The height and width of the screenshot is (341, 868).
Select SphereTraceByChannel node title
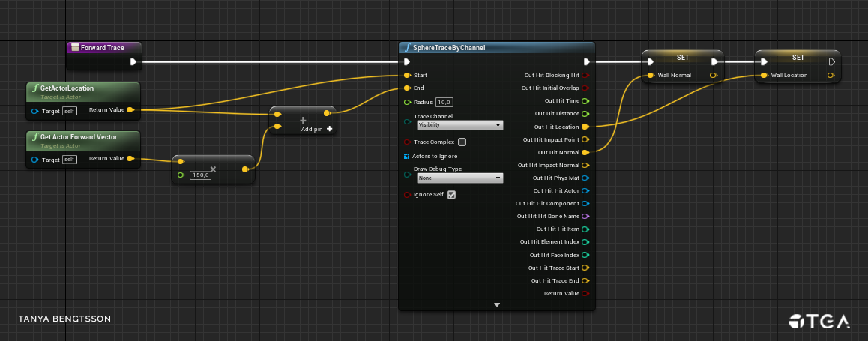[449, 48]
